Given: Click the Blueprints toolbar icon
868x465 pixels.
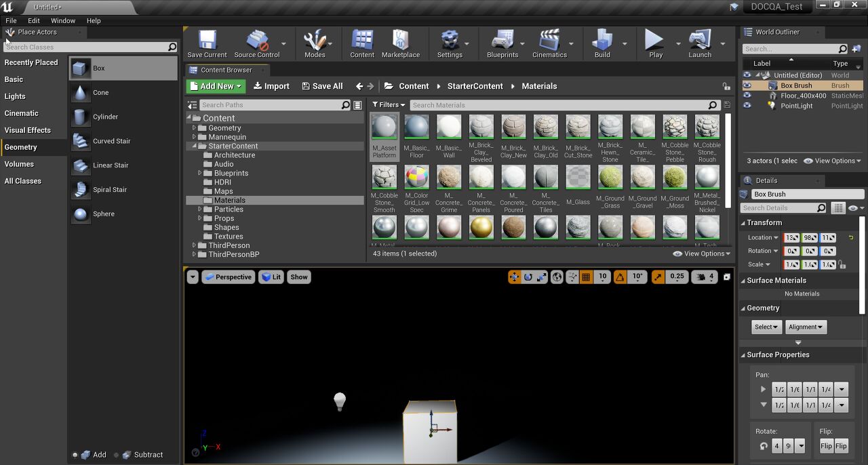Looking at the screenshot, I should pyautogui.click(x=502, y=44).
